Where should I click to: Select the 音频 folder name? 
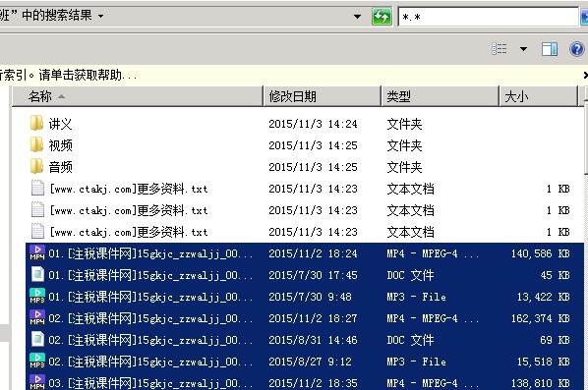coord(60,167)
